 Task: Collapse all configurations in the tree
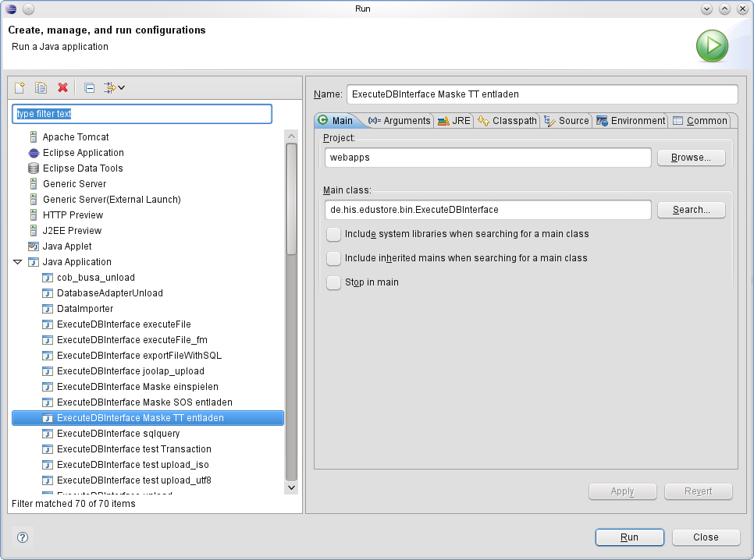89,87
